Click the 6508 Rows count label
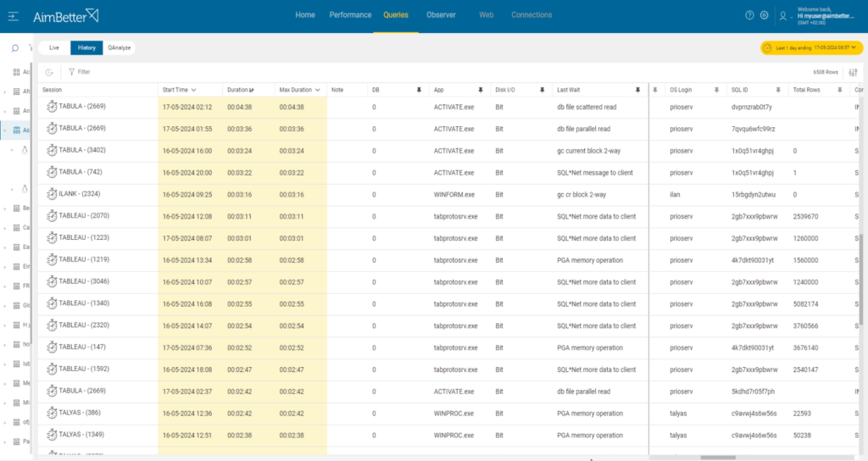 click(x=826, y=73)
